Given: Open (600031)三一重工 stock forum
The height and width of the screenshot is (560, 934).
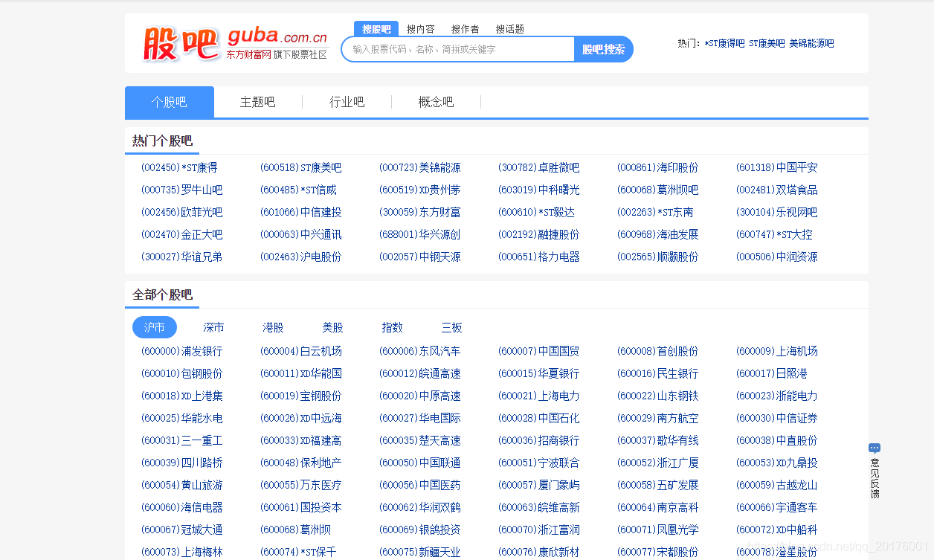Looking at the screenshot, I should (181, 440).
